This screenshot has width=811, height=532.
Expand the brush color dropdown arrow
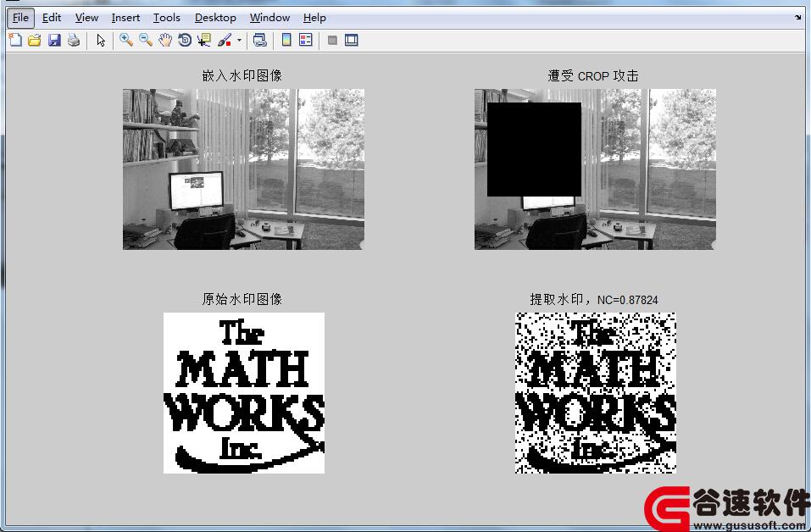click(239, 40)
